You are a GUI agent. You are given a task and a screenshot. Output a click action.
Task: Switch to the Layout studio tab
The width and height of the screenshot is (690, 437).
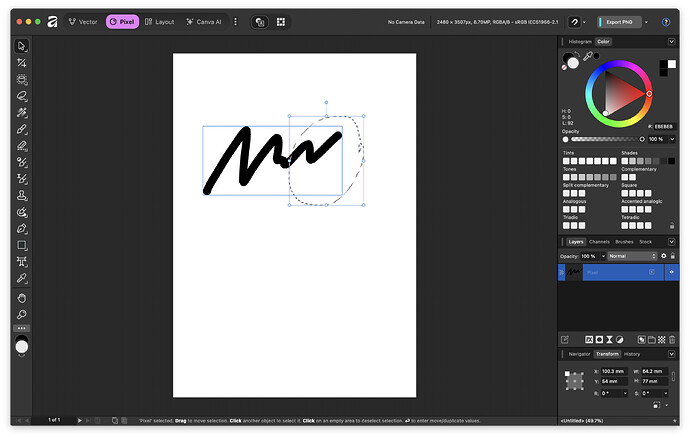click(x=160, y=22)
